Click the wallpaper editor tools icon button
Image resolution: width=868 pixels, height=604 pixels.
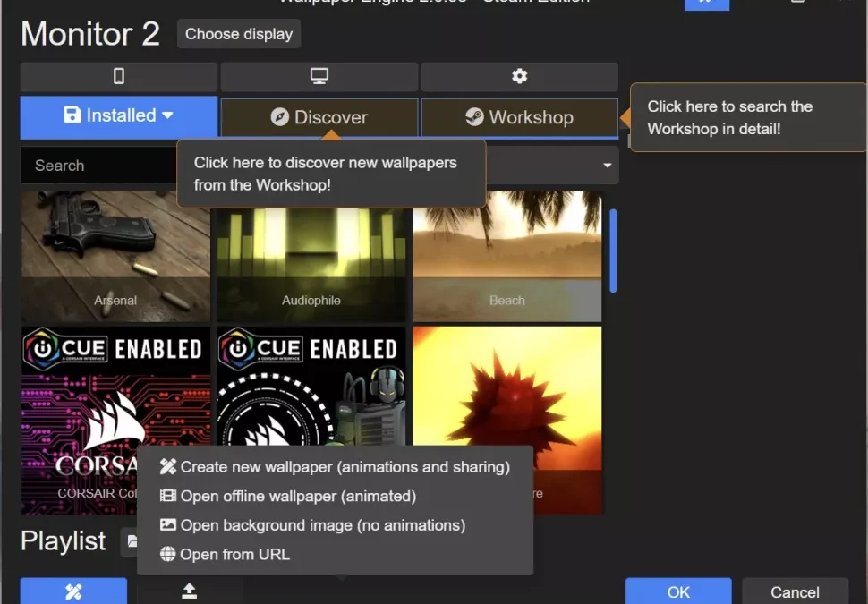(73, 591)
